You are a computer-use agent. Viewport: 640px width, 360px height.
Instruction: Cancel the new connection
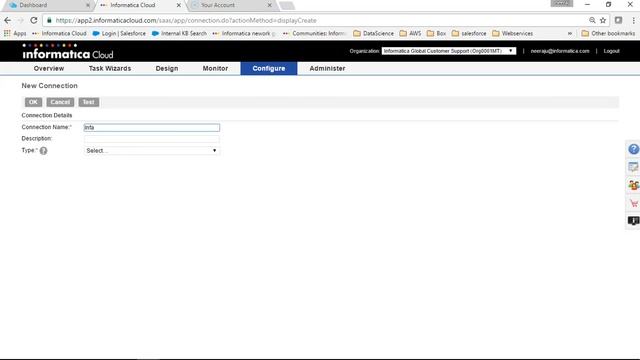click(60, 102)
